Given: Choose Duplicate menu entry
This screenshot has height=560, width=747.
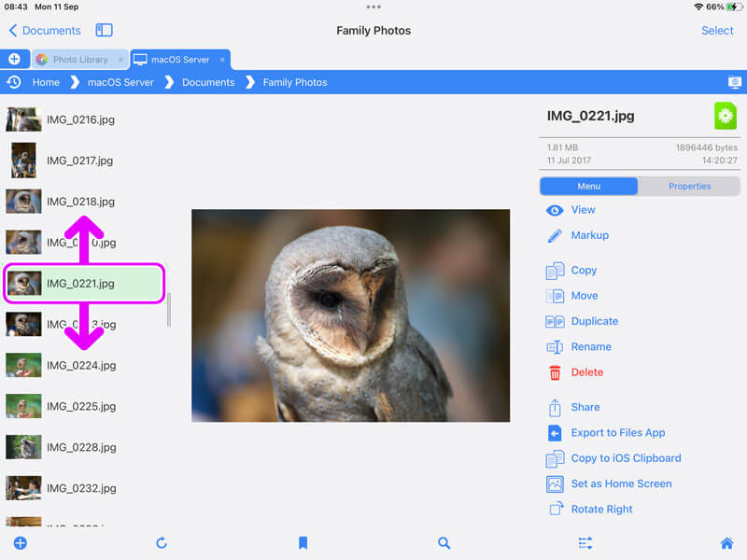Looking at the screenshot, I should pyautogui.click(x=595, y=321).
